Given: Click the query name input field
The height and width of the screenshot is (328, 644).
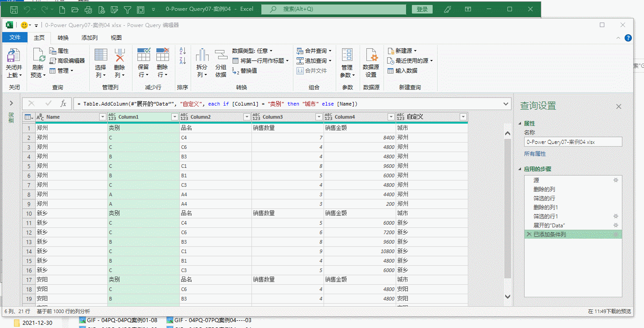Looking at the screenshot, I should pyautogui.click(x=573, y=142).
